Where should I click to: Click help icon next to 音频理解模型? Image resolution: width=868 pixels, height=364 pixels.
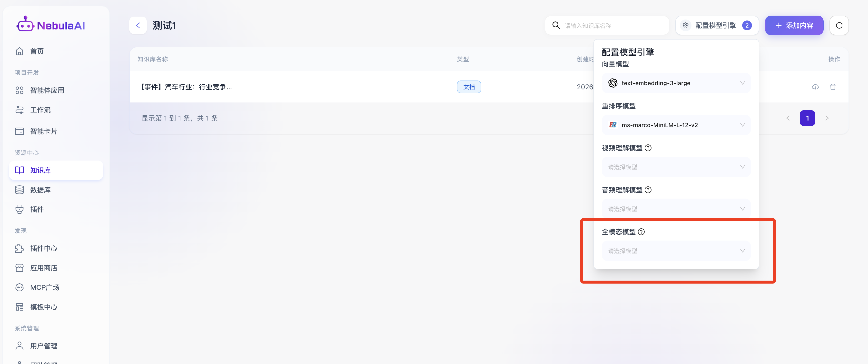pos(648,190)
